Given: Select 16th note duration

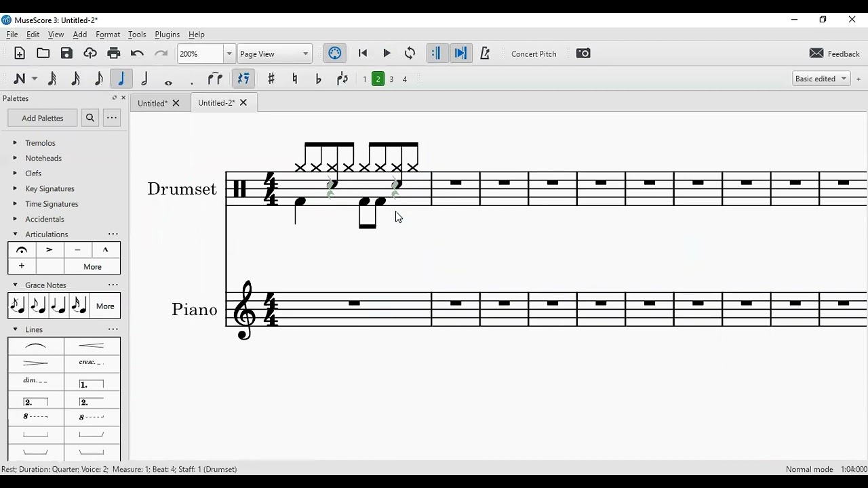Looking at the screenshot, I should (x=75, y=79).
